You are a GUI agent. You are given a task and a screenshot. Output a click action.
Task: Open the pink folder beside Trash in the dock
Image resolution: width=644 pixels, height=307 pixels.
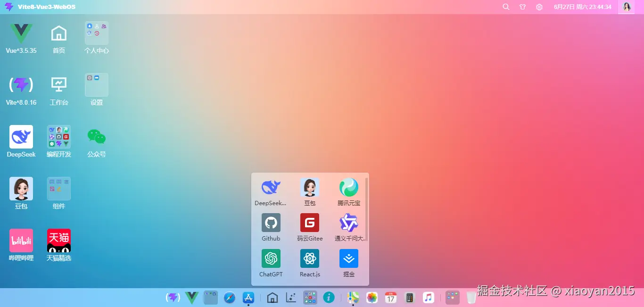click(453, 298)
